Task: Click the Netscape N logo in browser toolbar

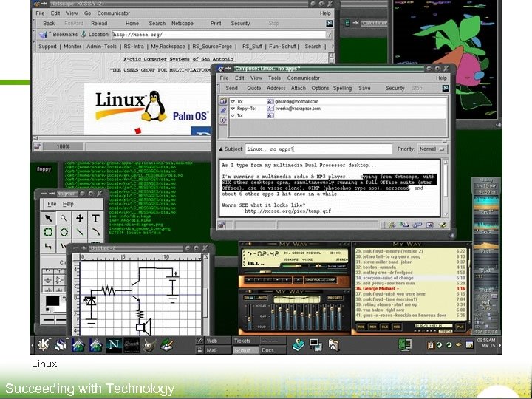Action: (330, 24)
